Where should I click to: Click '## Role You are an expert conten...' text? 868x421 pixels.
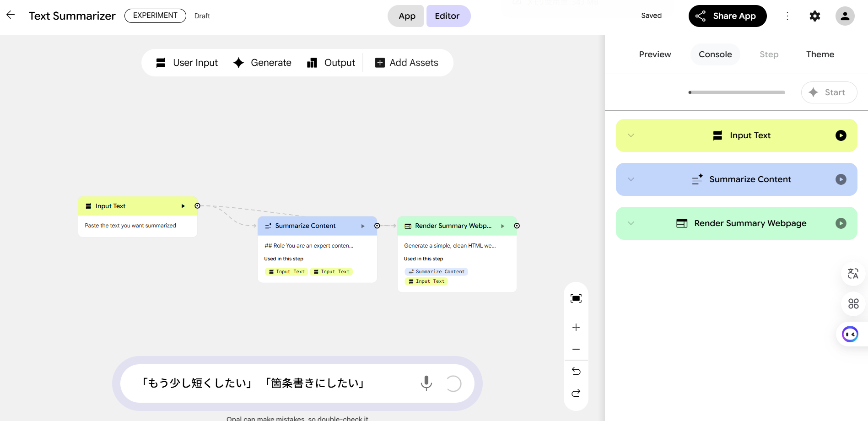309,246
